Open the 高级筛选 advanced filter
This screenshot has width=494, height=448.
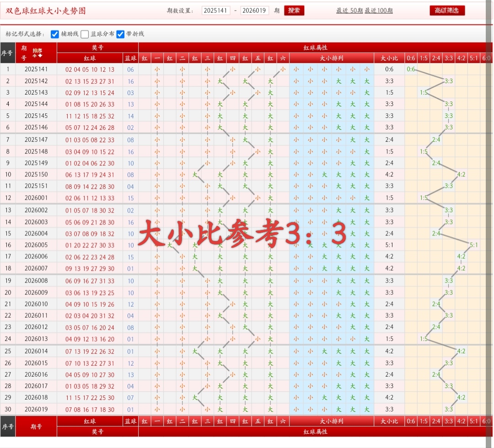pos(447,11)
